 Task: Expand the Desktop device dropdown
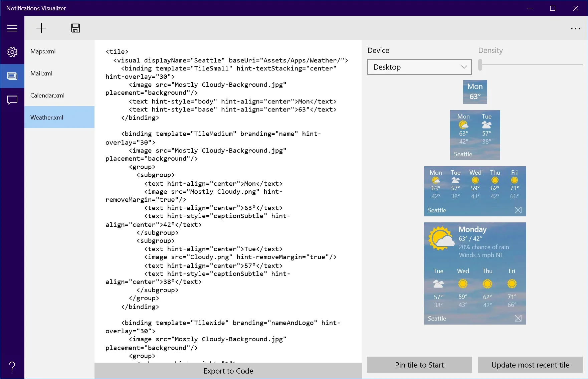click(420, 67)
